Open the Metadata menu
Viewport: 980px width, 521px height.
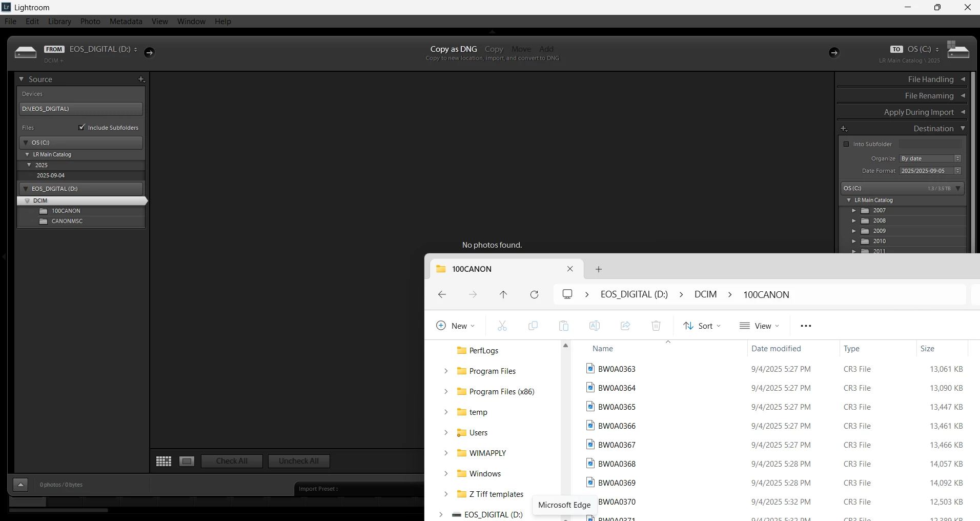point(126,22)
